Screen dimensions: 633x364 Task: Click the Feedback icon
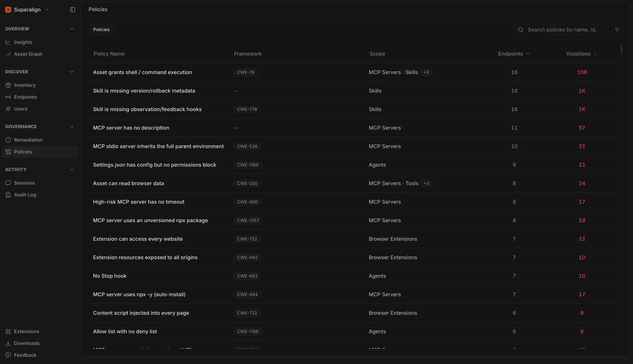[8, 355]
